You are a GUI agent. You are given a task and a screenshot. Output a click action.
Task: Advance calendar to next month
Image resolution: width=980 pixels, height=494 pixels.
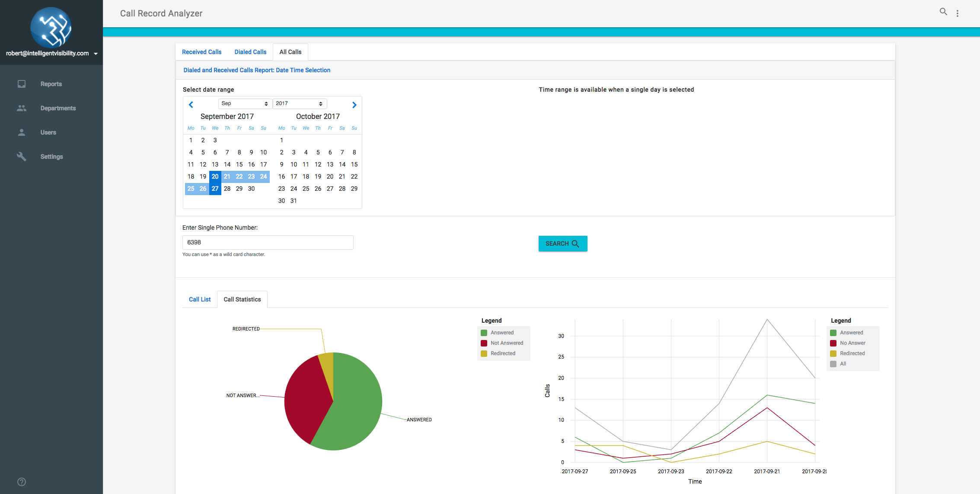[x=354, y=105]
